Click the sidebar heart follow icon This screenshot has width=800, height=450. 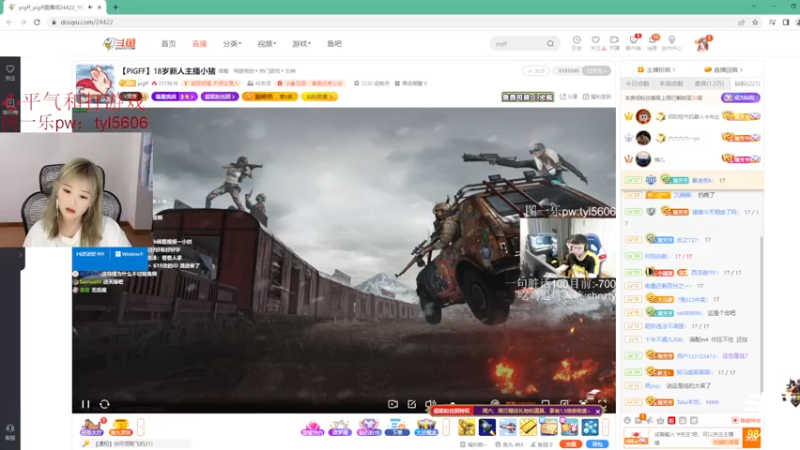[10, 72]
